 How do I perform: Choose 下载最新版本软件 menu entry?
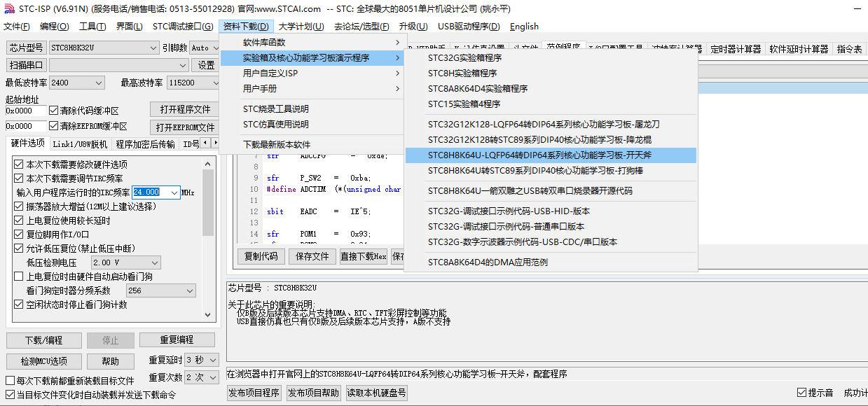(312, 144)
